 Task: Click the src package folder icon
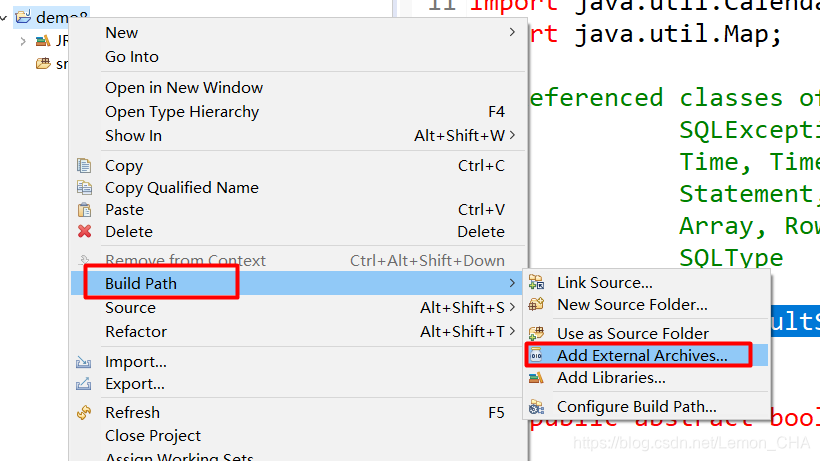(43, 64)
